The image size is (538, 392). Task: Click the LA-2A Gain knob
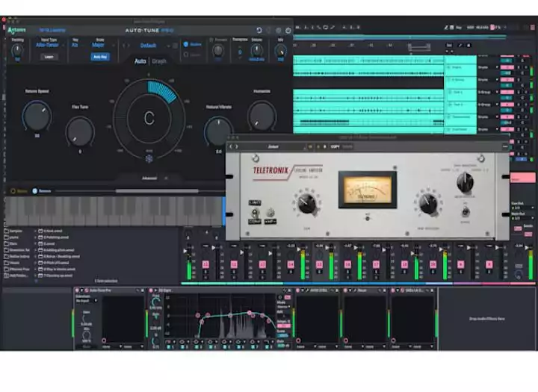(307, 203)
